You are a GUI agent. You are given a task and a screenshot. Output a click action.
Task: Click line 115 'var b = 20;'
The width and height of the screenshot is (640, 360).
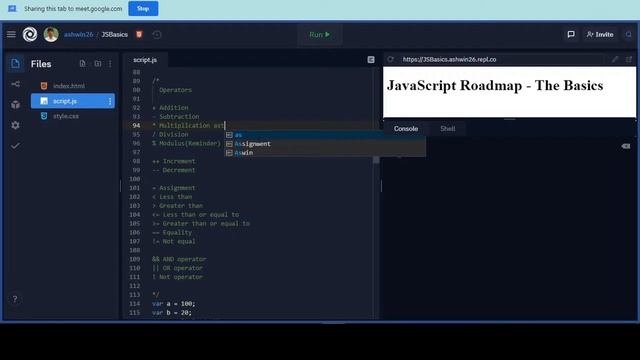click(172, 313)
